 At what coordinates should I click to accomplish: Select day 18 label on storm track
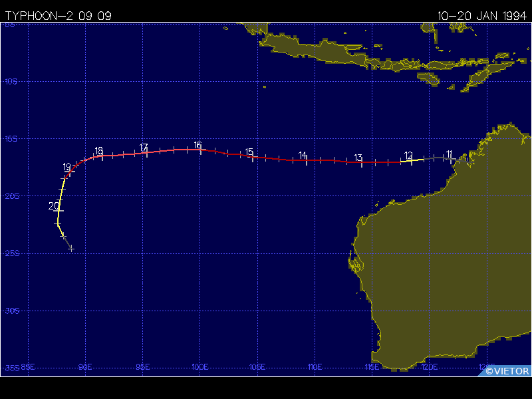98,151
